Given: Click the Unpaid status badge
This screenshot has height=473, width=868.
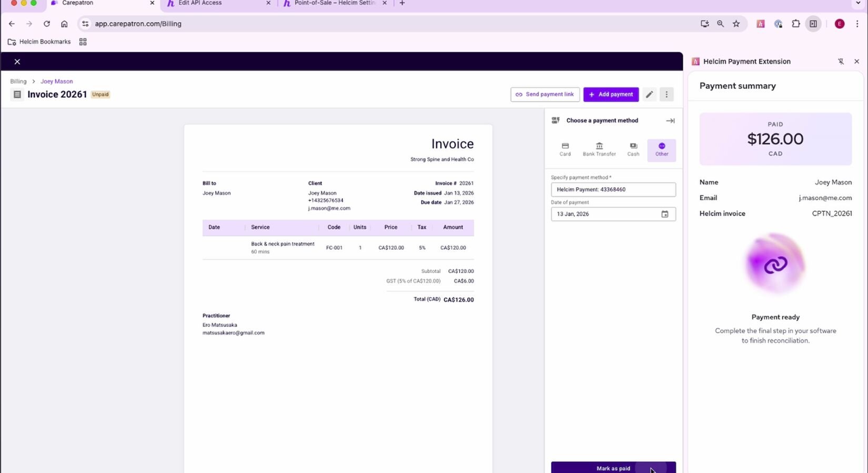Looking at the screenshot, I should click(x=100, y=95).
